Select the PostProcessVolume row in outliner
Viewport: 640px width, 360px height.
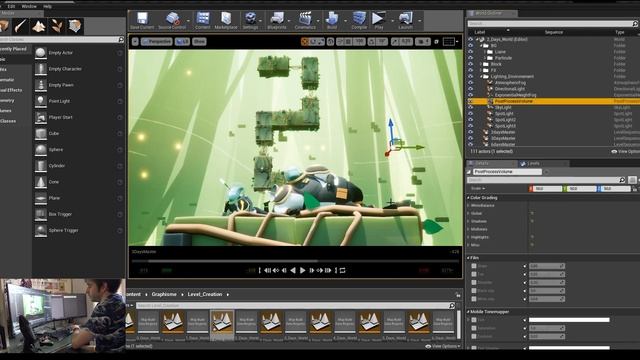(553, 101)
